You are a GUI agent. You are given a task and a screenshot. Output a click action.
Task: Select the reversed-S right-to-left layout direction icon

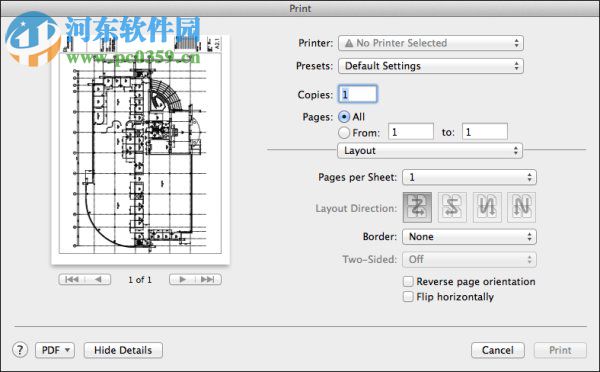click(452, 207)
